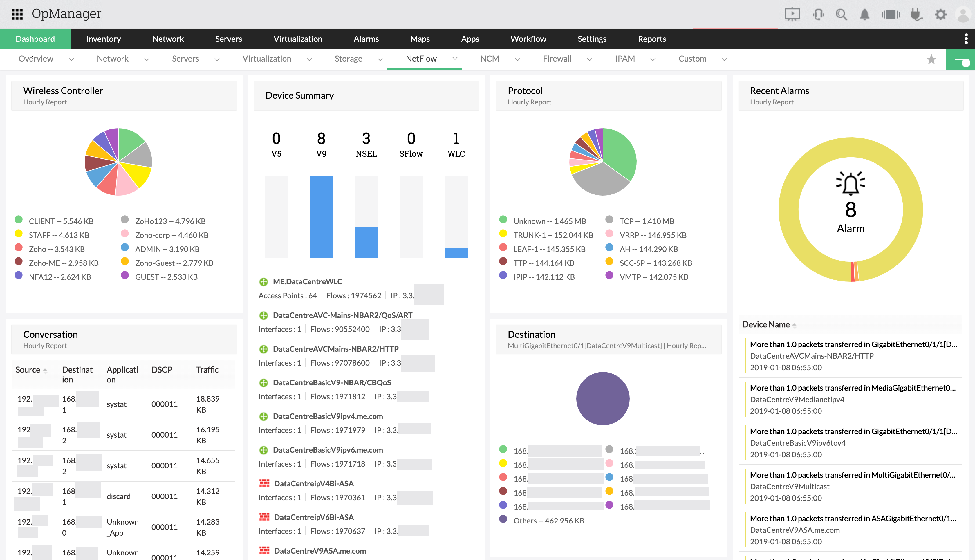Expand the Firewall tab dropdown chevron
The width and height of the screenshot is (975, 560).
coord(589,59)
